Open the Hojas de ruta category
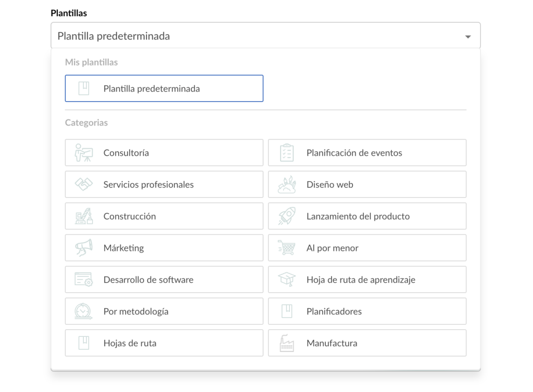The height and width of the screenshot is (392, 533). [x=164, y=343]
